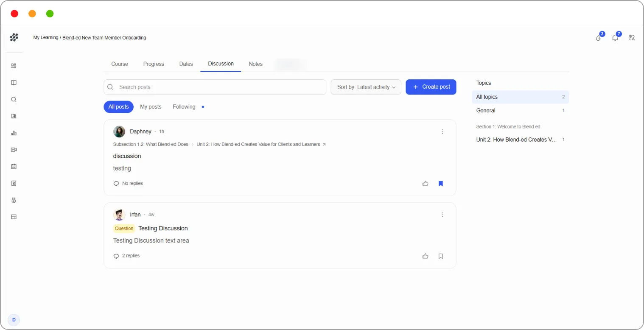Open the post titled discussion

click(127, 156)
